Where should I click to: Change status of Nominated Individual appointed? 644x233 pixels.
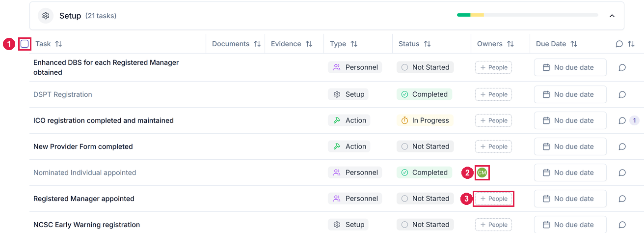[x=425, y=173]
